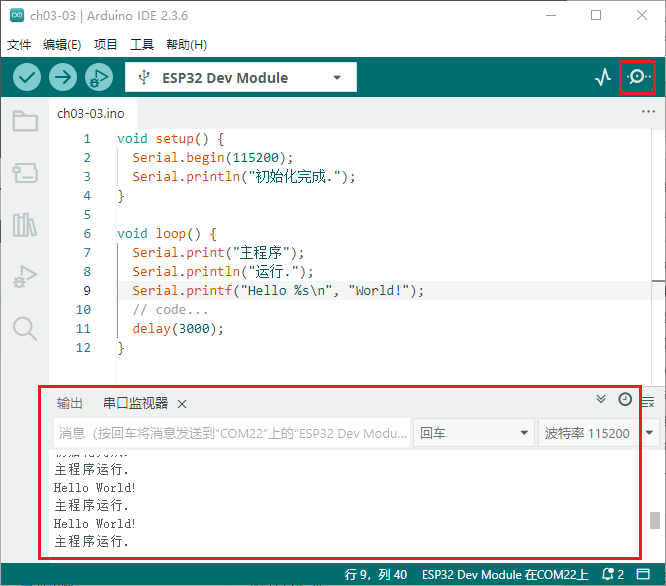Image resolution: width=666 pixels, height=586 pixels.
Task: Open the Debug panel in the sidebar
Action: [25, 277]
